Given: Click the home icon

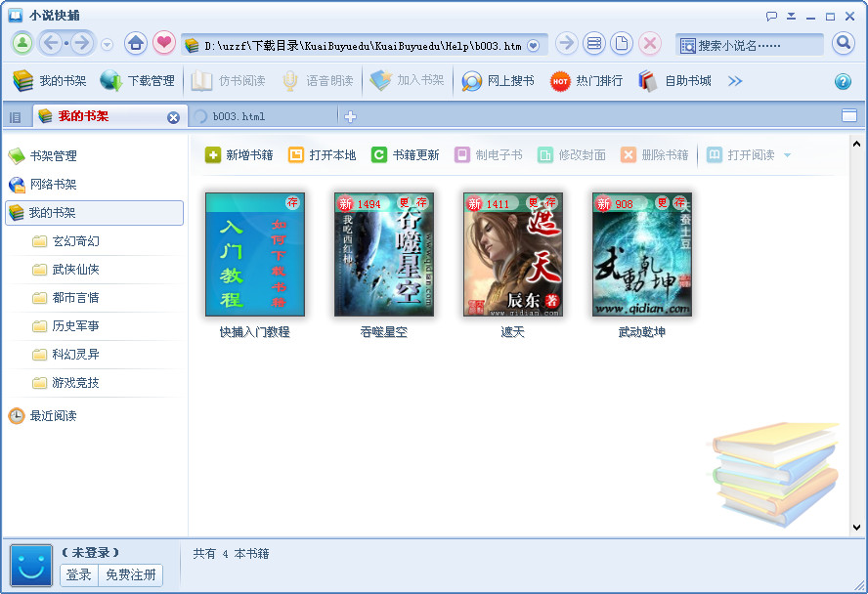Looking at the screenshot, I should [136, 43].
